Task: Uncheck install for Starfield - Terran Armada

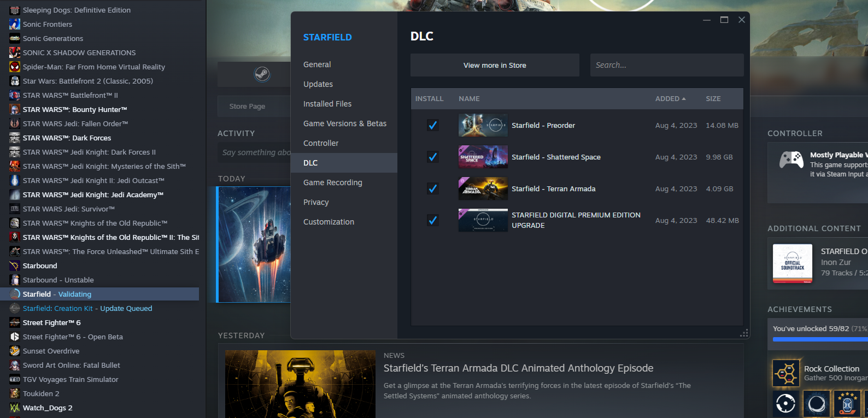Action: tap(432, 189)
